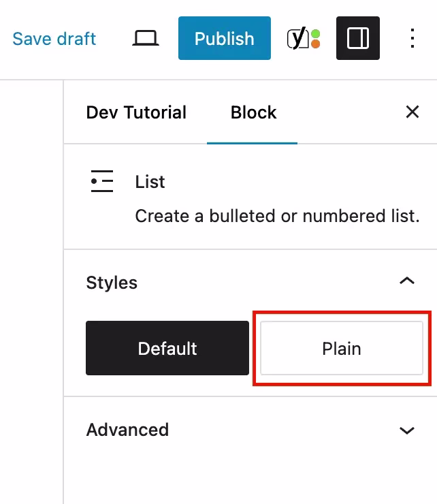Expand the Advanced panel chevron
This screenshot has width=437, height=504.
[x=407, y=430]
